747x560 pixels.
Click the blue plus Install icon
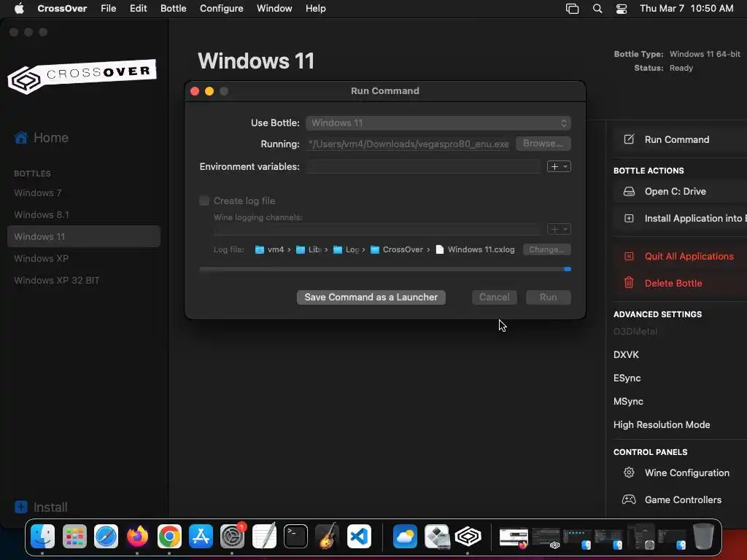[21, 507]
